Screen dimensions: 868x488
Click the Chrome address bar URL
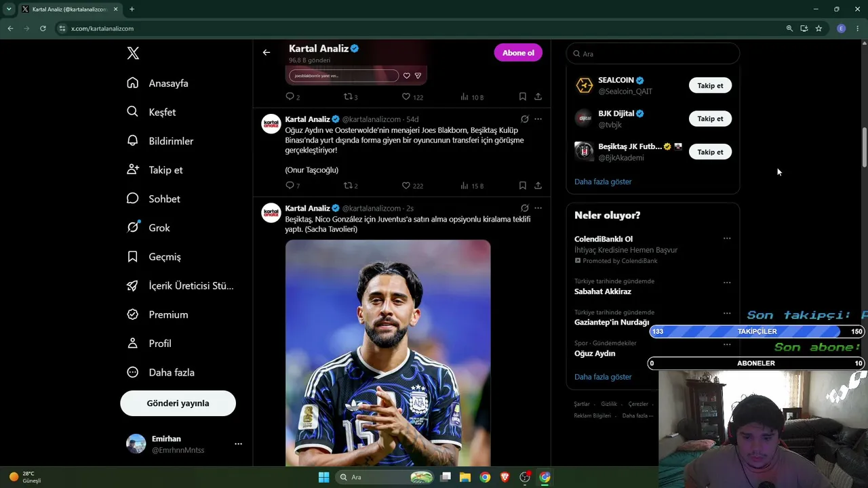[x=102, y=28]
